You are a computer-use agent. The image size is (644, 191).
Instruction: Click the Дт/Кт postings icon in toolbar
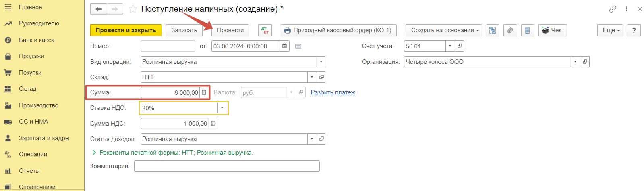click(265, 30)
